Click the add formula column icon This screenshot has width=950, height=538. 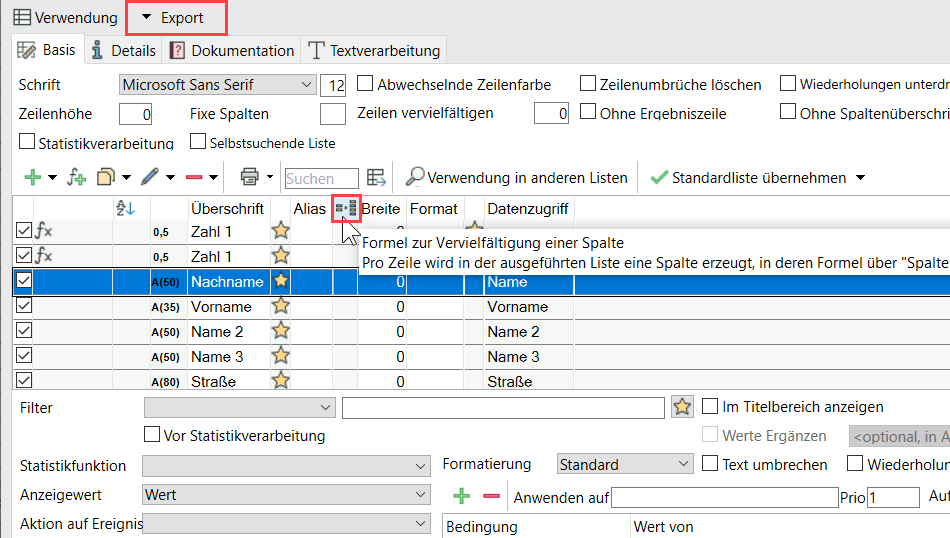pos(76,178)
